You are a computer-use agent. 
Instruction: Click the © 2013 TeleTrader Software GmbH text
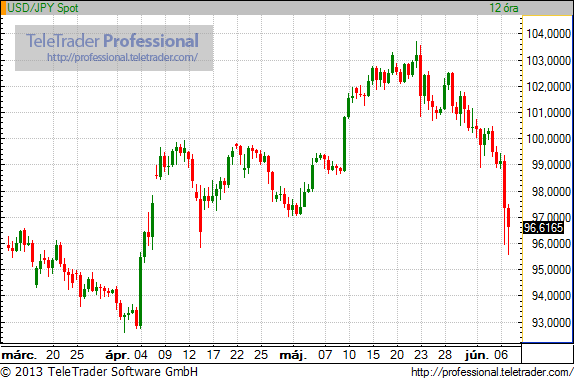(x=99, y=372)
